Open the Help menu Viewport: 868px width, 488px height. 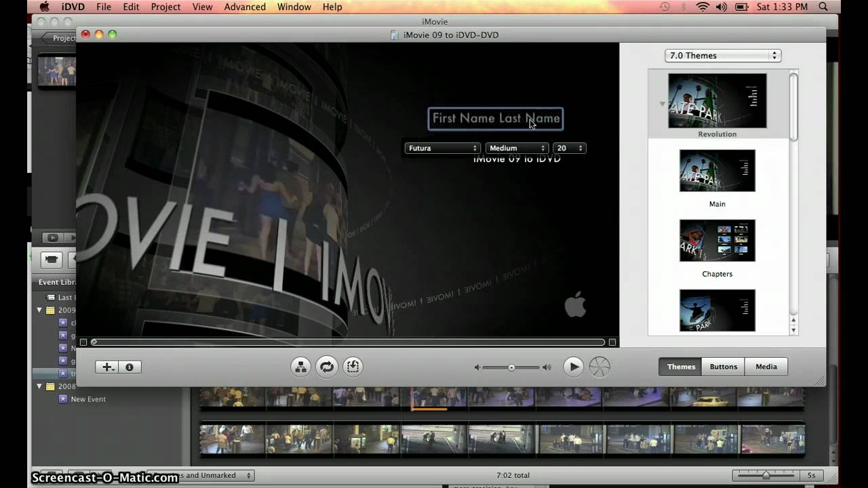[332, 7]
